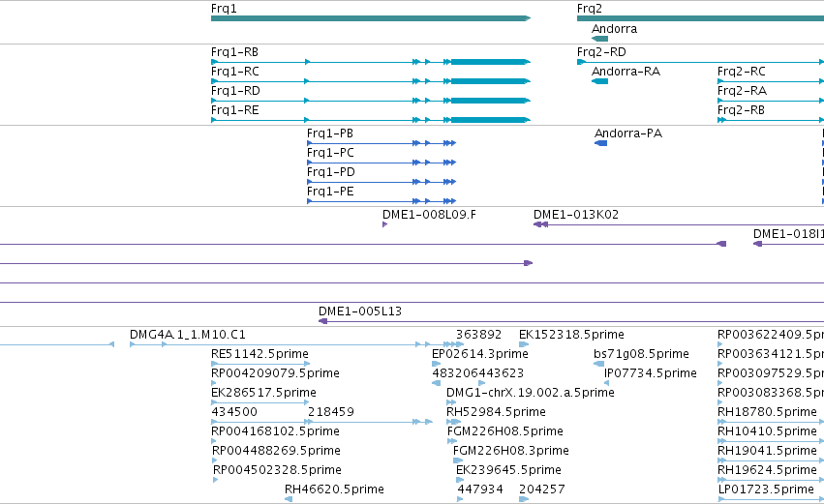Screen dimensions: 824x504
Task: Select the EP02614.3prime EST
Action: pos(436,364)
